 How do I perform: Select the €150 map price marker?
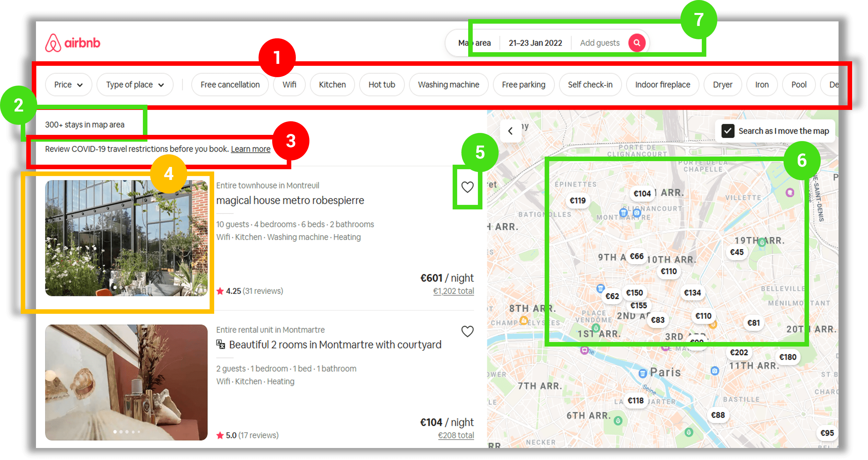click(634, 293)
